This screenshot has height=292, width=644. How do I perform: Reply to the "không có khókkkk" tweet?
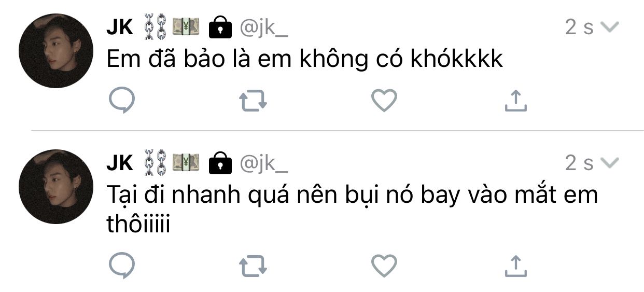click(x=122, y=101)
